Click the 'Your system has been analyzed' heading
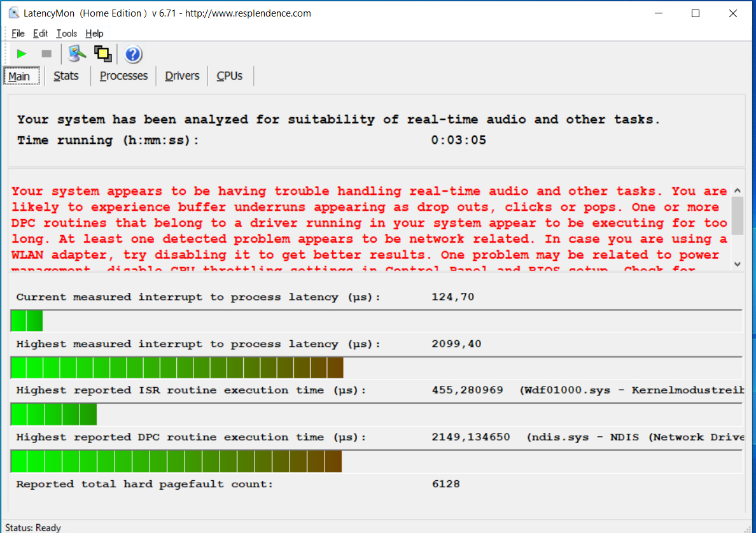 point(338,119)
